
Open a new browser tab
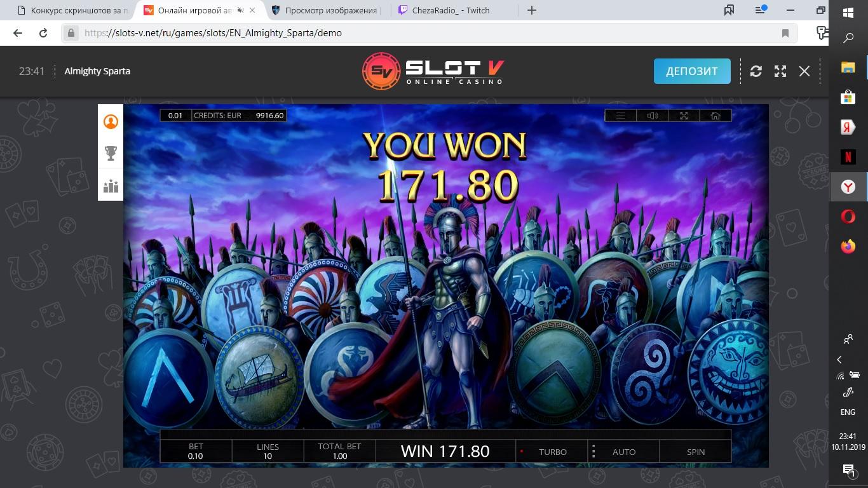click(532, 10)
